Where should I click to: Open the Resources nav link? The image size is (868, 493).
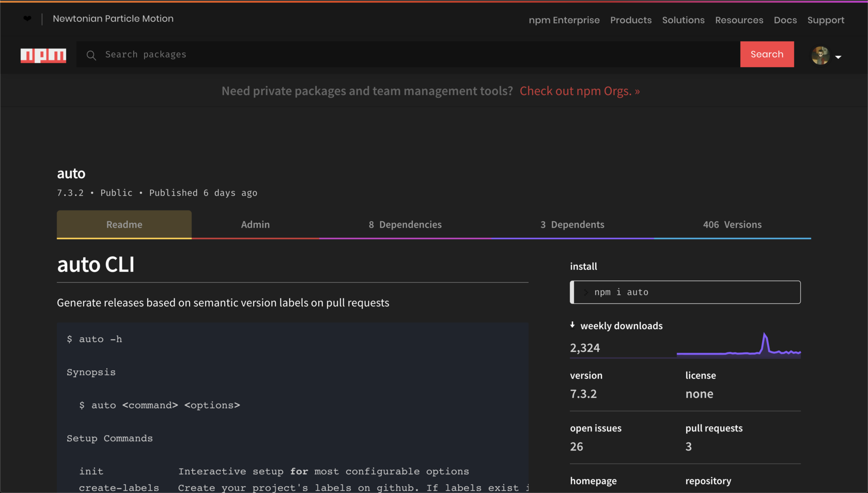pos(739,20)
